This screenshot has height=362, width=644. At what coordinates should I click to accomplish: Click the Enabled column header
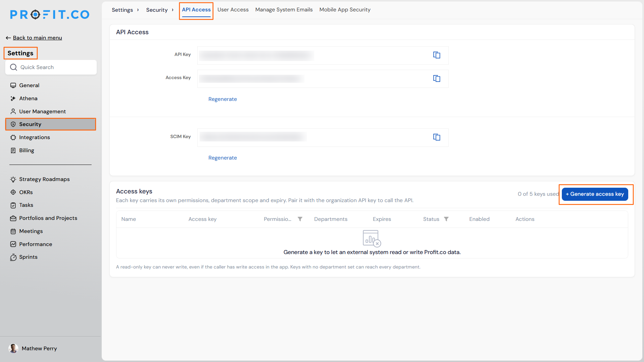pyautogui.click(x=479, y=219)
